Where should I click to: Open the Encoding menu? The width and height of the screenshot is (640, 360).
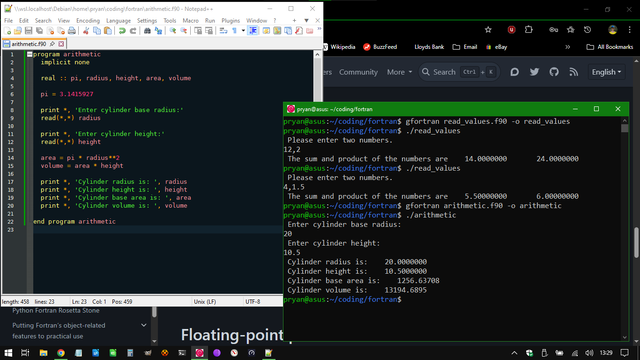point(88,20)
